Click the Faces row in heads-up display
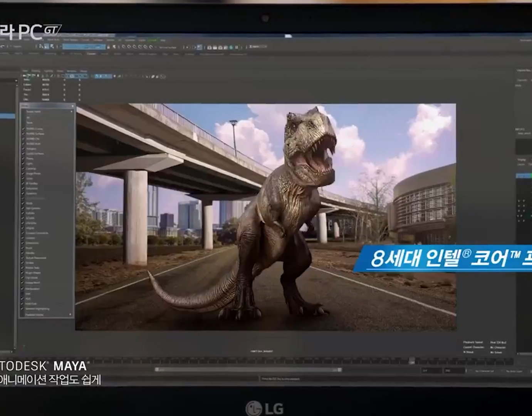This screenshot has height=416, width=532. tap(52, 89)
